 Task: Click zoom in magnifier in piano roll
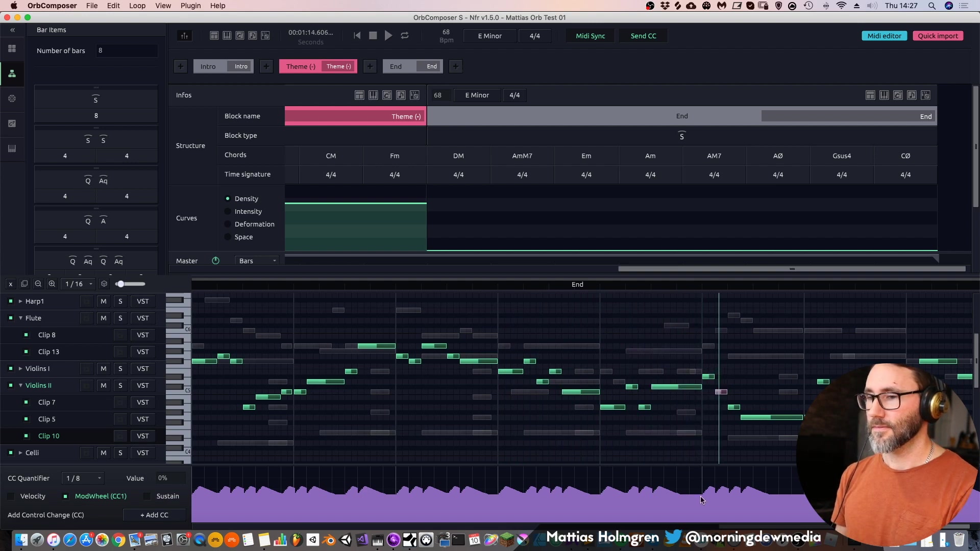pos(52,284)
